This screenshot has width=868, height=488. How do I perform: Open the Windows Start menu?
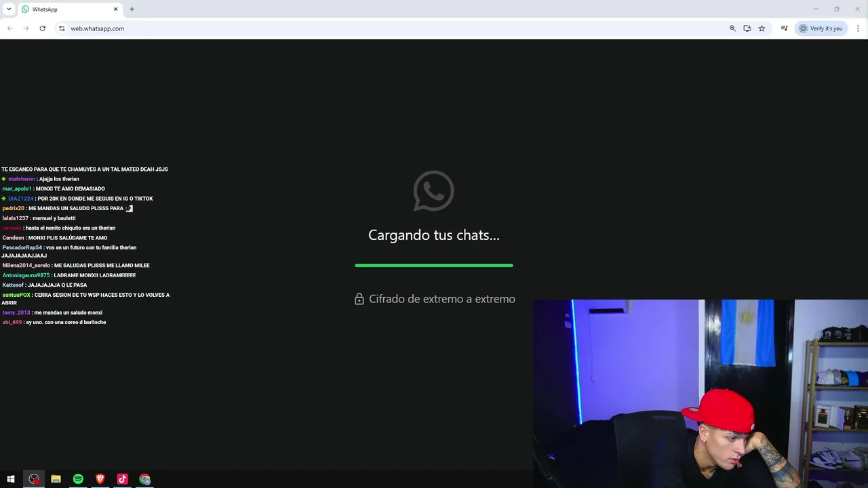[11, 479]
